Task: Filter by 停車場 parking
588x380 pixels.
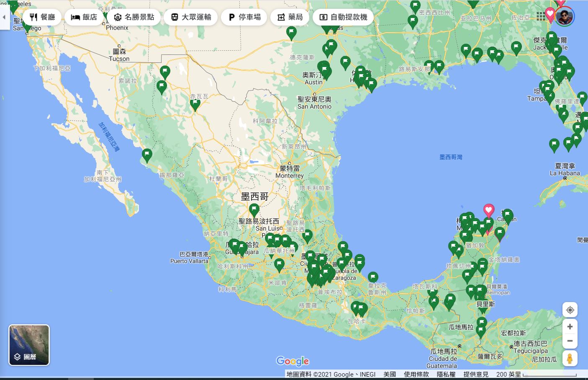Action: coord(244,17)
